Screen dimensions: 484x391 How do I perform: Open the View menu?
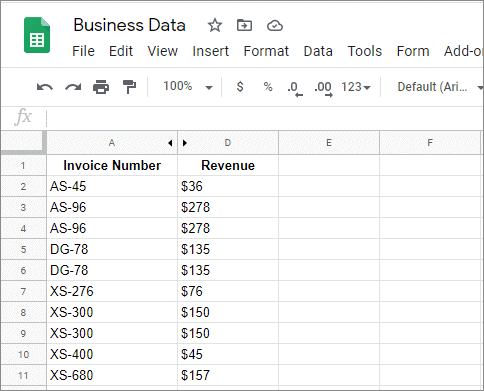(x=163, y=51)
